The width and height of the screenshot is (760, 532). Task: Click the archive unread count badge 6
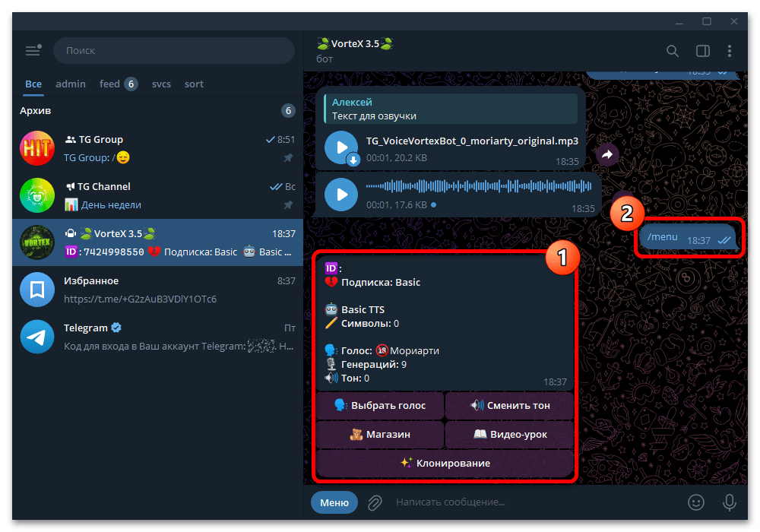pos(288,110)
